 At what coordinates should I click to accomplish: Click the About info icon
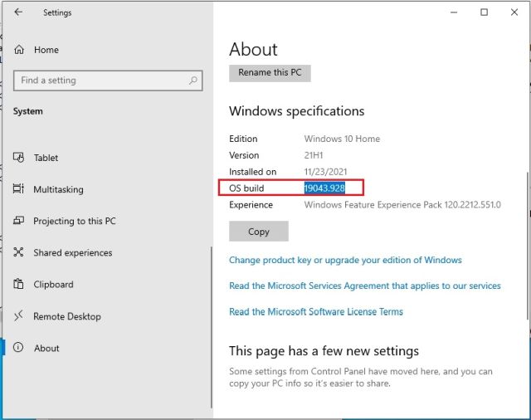click(x=18, y=347)
